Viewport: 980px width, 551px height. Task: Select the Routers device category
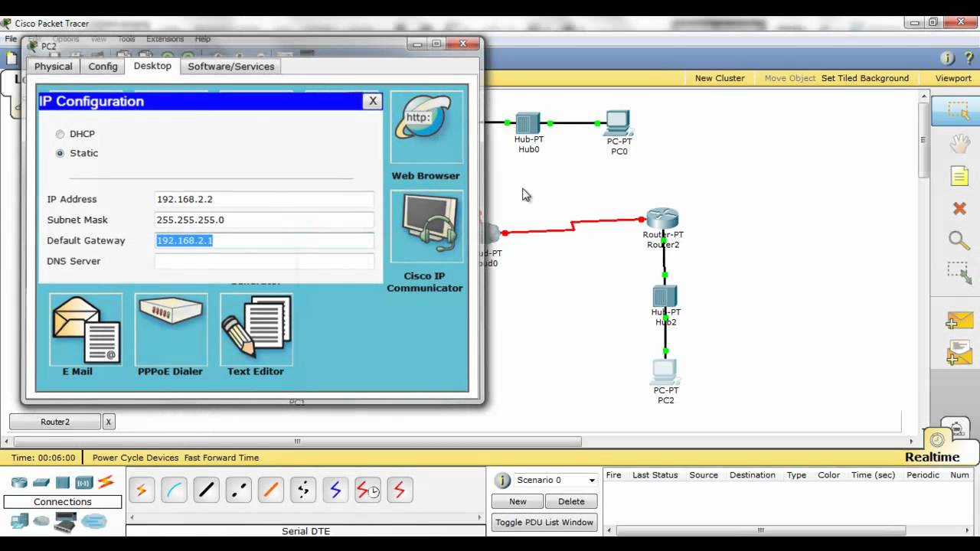[x=19, y=482]
